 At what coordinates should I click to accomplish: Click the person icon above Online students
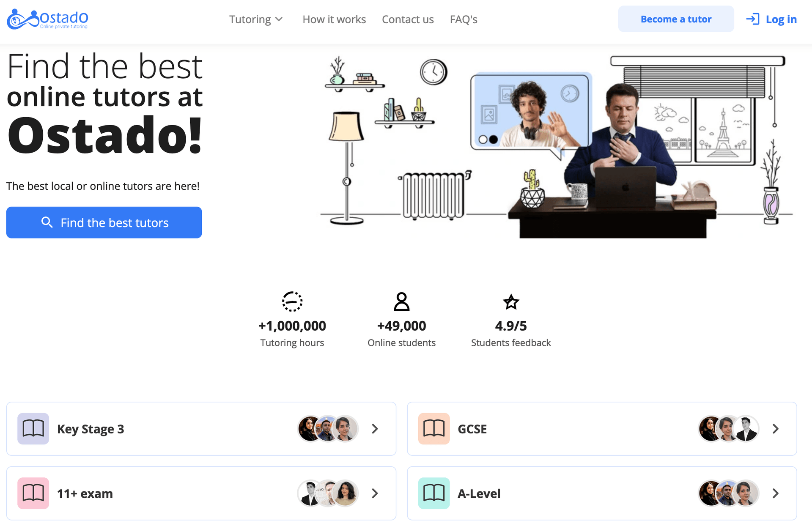[x=401, y=302]
